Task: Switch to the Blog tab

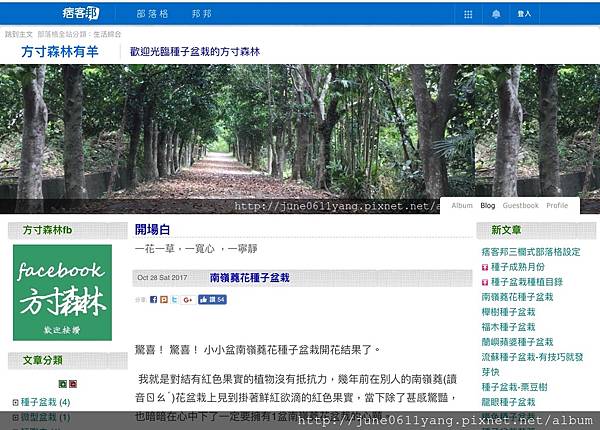Action: [488, 205]
